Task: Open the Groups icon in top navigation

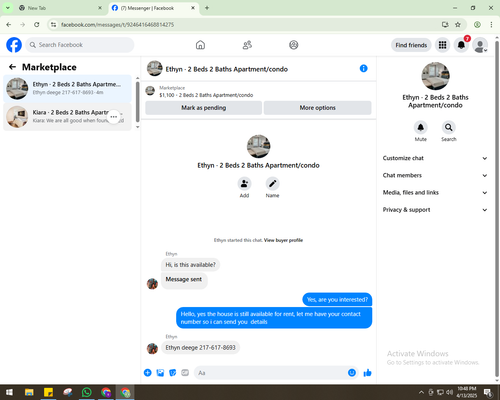Action: [x=294, y=45]
